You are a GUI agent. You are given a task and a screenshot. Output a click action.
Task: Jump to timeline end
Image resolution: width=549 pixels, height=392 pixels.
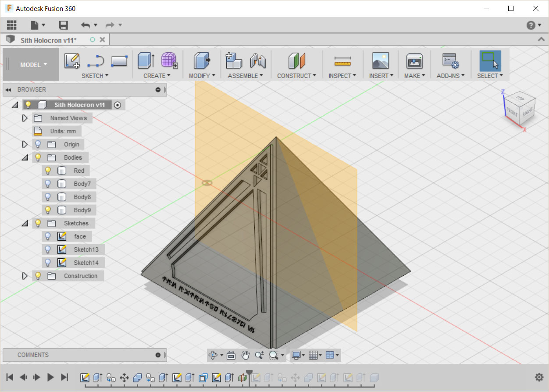(x=64, y=377)
